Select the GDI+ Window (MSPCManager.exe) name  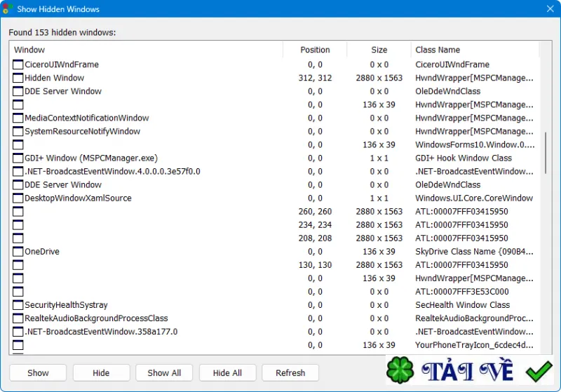tap(91, 158)
